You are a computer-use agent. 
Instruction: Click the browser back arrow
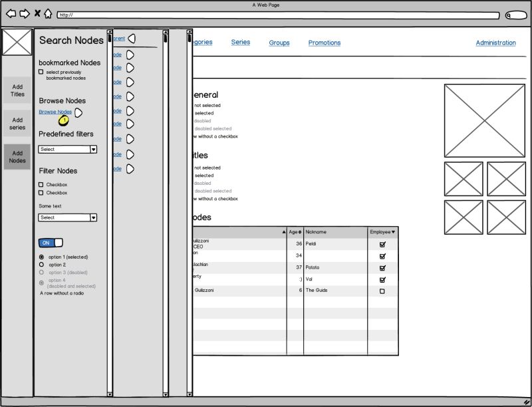(x=11, y=13)
